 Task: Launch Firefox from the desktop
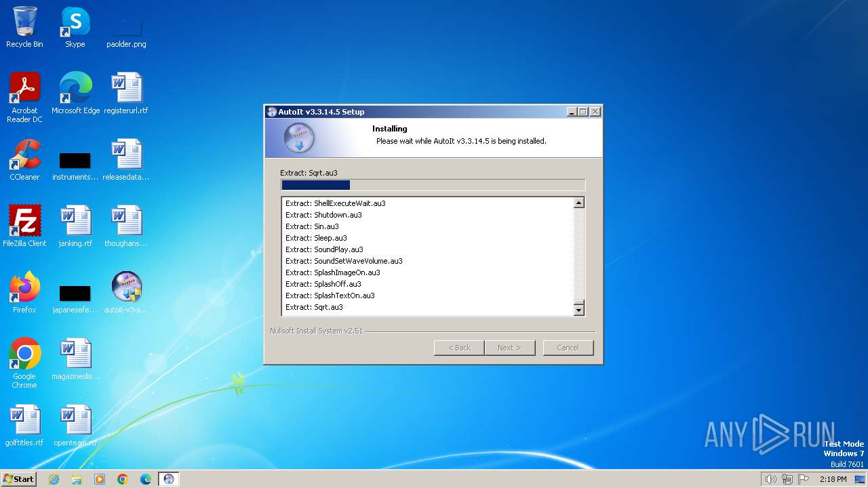24,292
